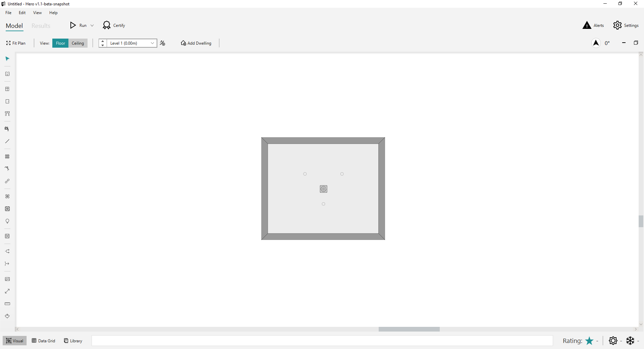Switch to the Results tab
Image resolution: width=644 pixels, height=349 pixels.
coord(41,26)
